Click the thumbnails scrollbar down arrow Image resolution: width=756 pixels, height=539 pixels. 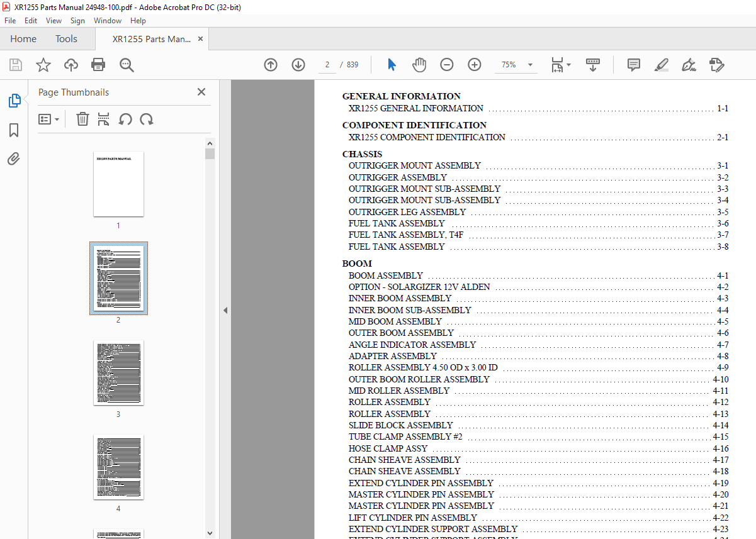tap(210, 533)
